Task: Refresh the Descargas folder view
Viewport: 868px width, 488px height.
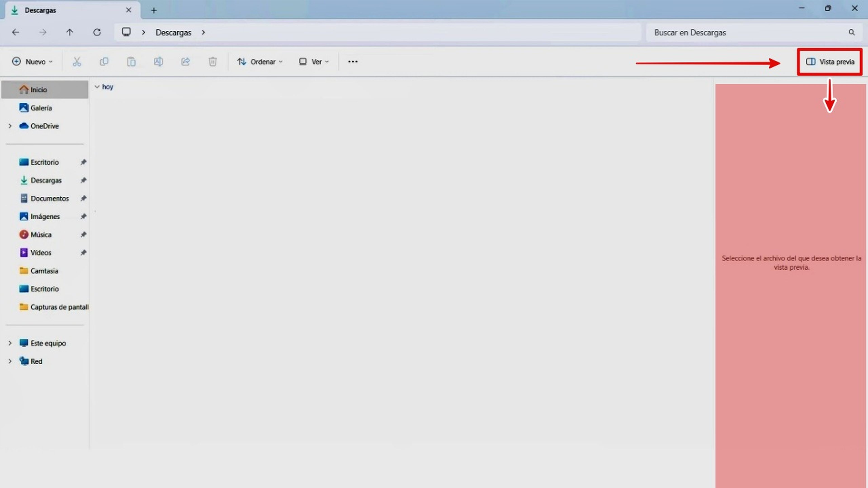Action: tap(97, 32)
